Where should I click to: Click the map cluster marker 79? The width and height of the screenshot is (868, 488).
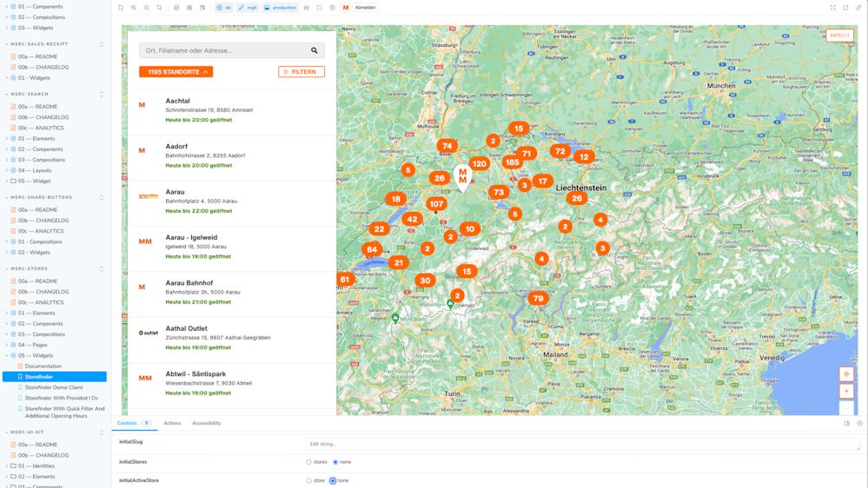538,298
